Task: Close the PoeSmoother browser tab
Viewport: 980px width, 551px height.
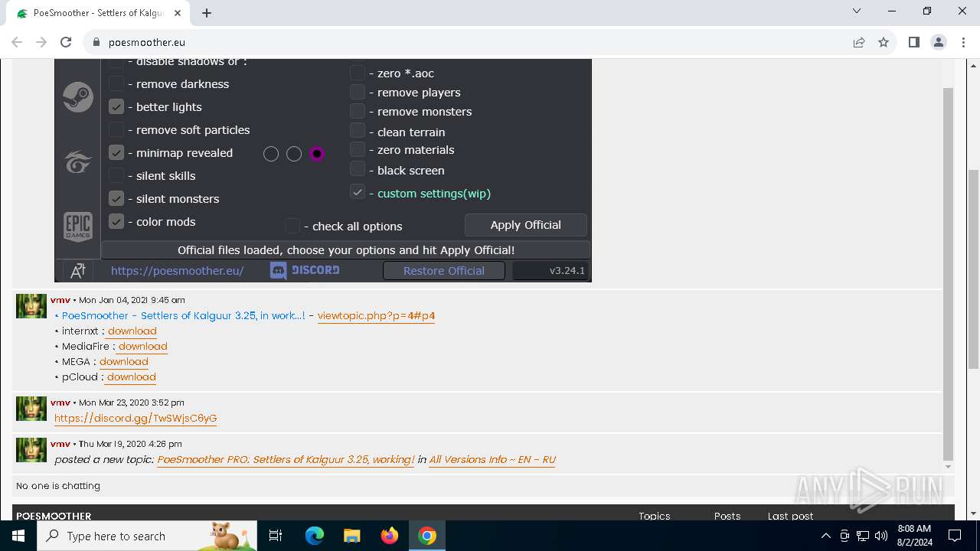Action: (x=178, y=13)
